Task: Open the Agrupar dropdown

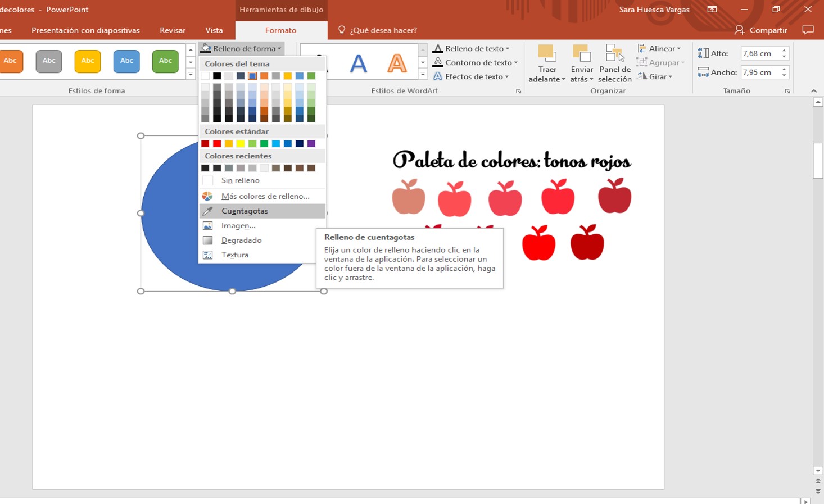Action: 661,62
